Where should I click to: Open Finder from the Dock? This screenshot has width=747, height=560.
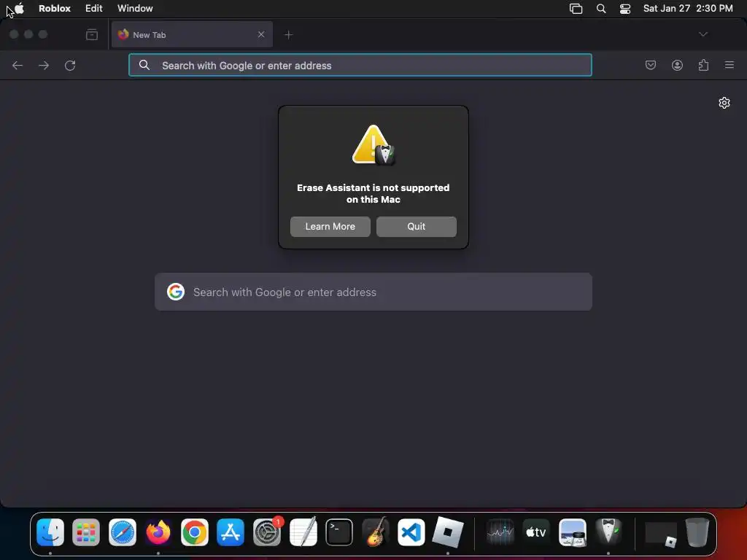click(50, 532)
